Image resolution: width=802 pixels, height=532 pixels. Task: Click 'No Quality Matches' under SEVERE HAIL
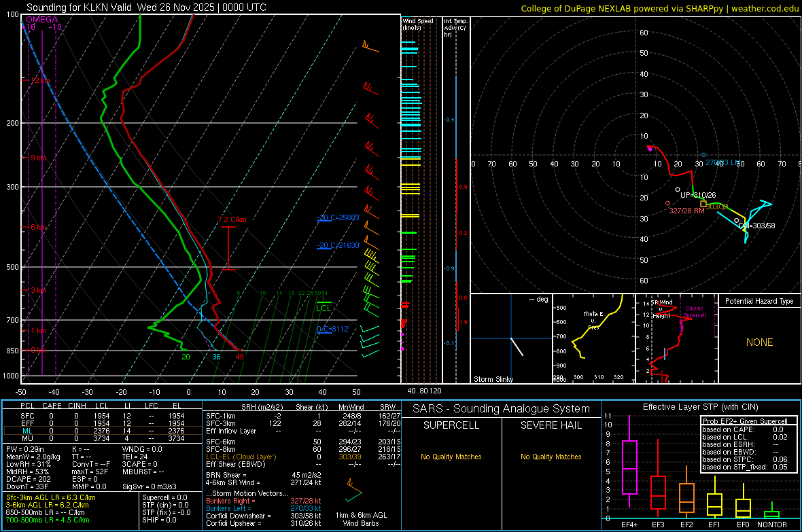(x=551, y=457)
